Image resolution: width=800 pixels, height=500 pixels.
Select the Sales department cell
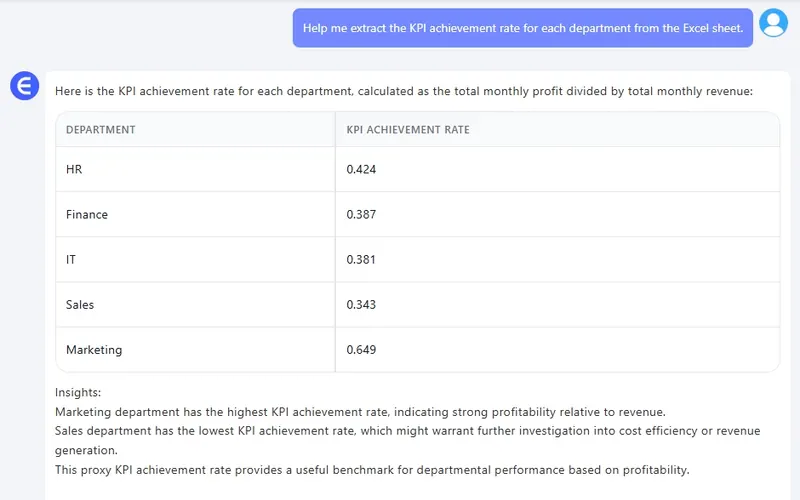click(80, 305)
